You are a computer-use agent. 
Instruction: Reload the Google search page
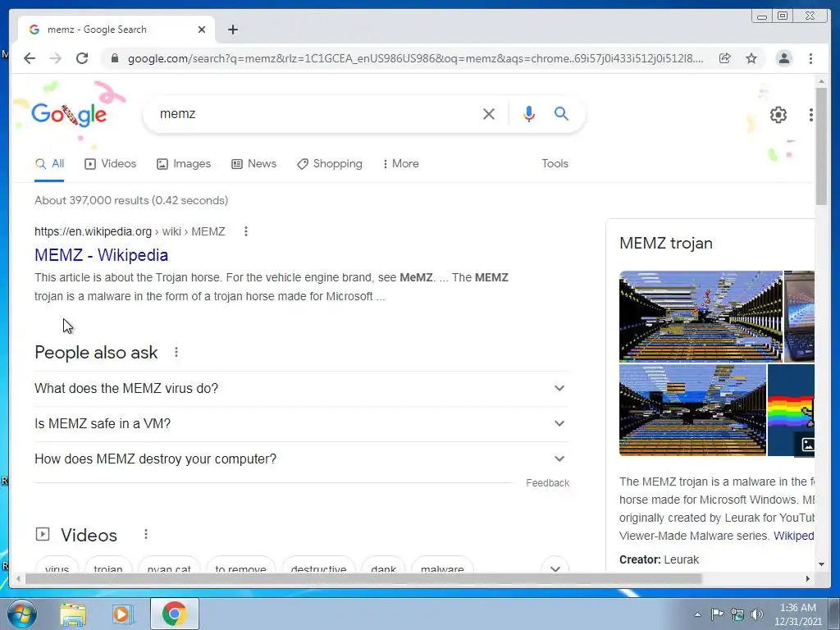coord(82,58)
